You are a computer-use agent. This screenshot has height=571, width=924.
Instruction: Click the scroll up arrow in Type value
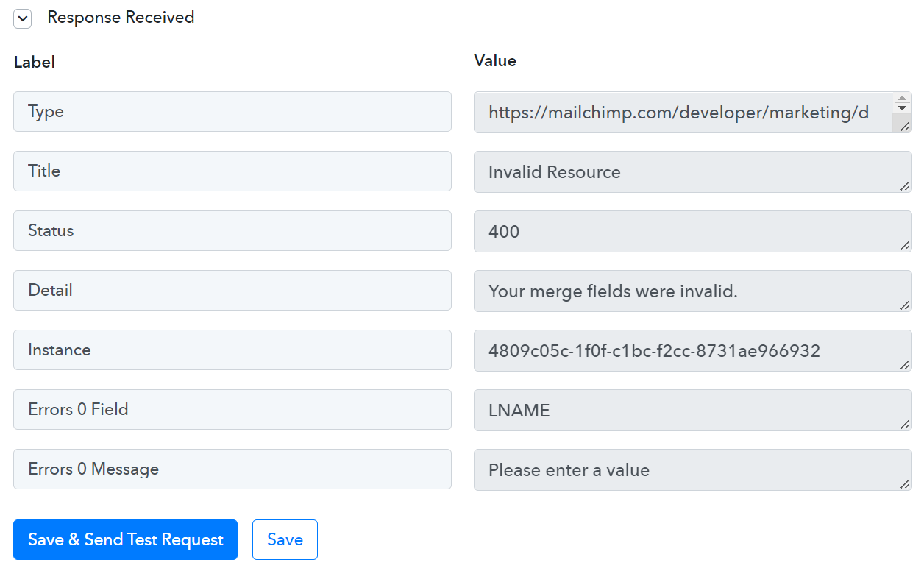tap(902, 98)
